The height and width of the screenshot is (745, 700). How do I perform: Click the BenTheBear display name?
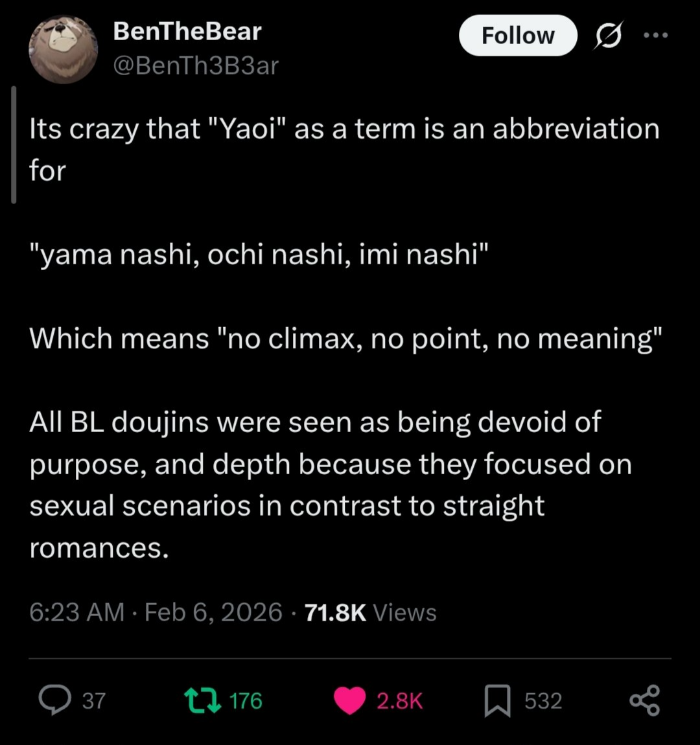pos(187,31)
